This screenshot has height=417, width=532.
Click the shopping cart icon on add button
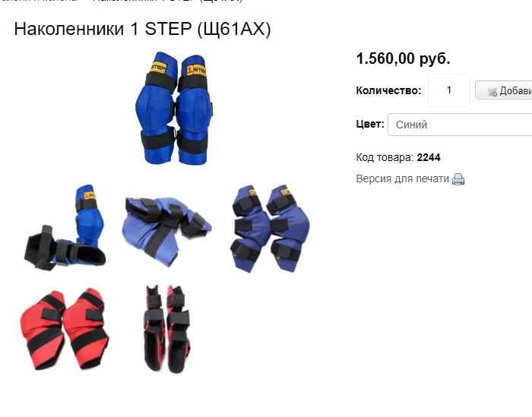[x=492, y=92]
